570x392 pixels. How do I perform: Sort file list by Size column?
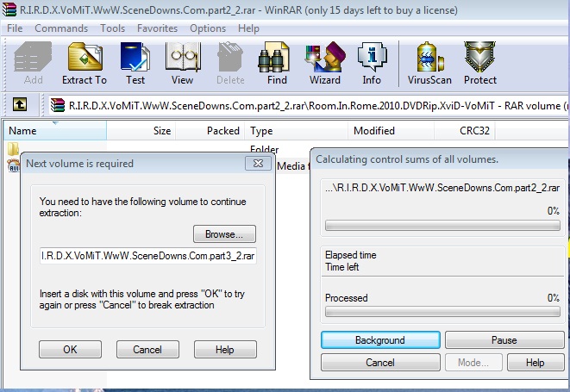click(141, 130)
